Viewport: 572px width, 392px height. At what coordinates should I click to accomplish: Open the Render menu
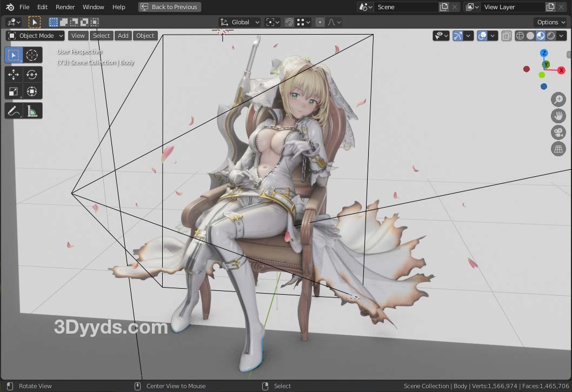click(x=65, y=7)
